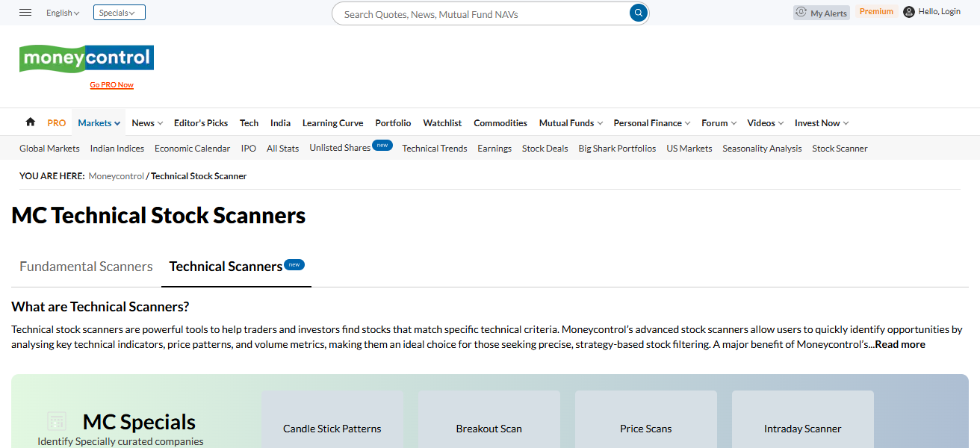Switch to Fundamental Scanners tab

click(86, 267)
